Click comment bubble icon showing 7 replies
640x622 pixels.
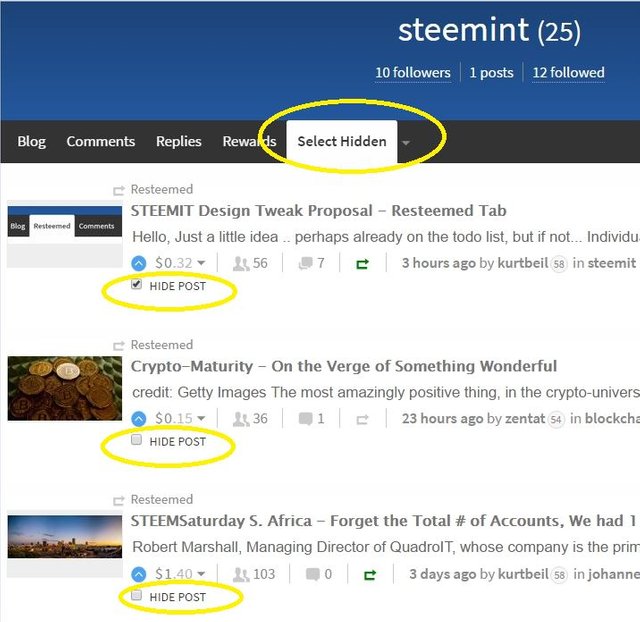(x=306, y=264)
